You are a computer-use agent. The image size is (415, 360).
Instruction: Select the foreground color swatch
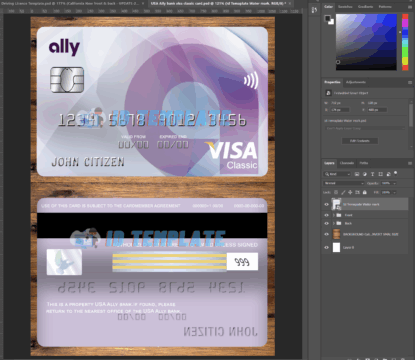pos(327,18)
